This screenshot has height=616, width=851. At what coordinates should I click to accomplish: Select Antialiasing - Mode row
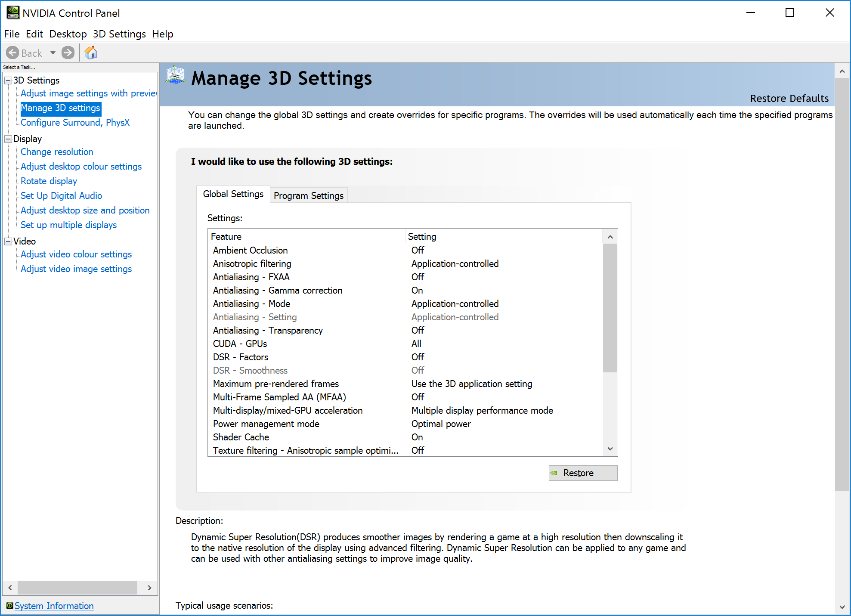pos(405,304)
